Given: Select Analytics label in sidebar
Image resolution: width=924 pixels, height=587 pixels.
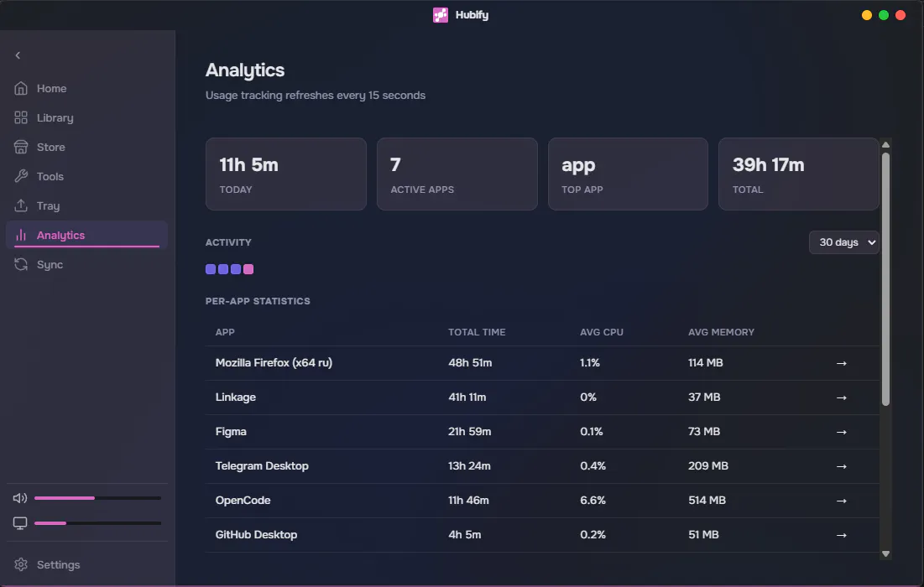Looking at the screenshot, I should point(60,235).
